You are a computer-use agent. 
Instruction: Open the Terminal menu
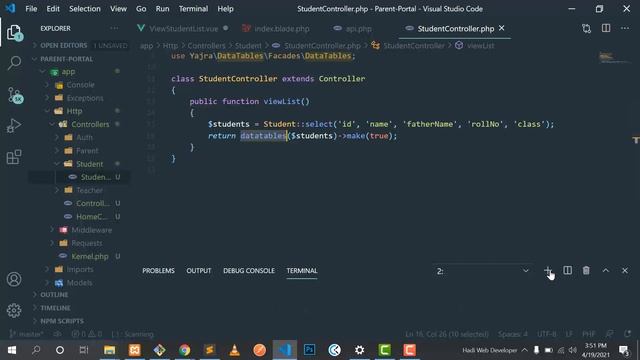pos(193,9)
